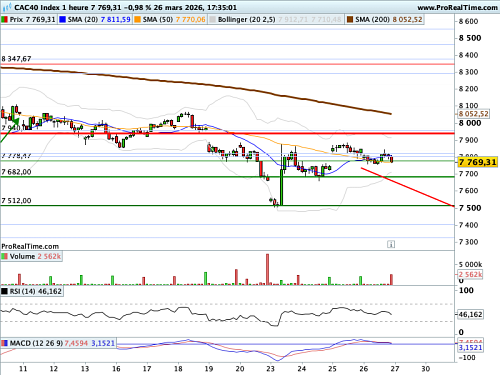500x375 pixels.
Task: Click the 8 000 price axis label
Action: (x=470, y=123)
